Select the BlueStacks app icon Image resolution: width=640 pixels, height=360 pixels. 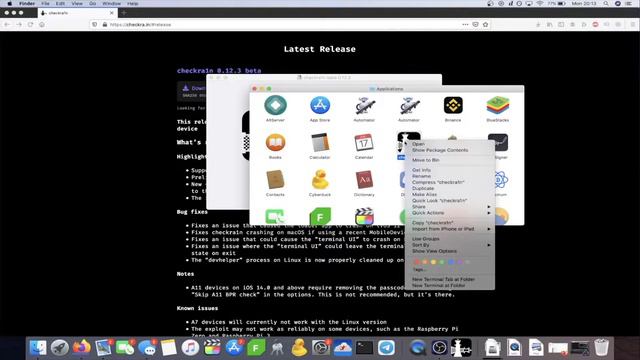coord(498,105)
